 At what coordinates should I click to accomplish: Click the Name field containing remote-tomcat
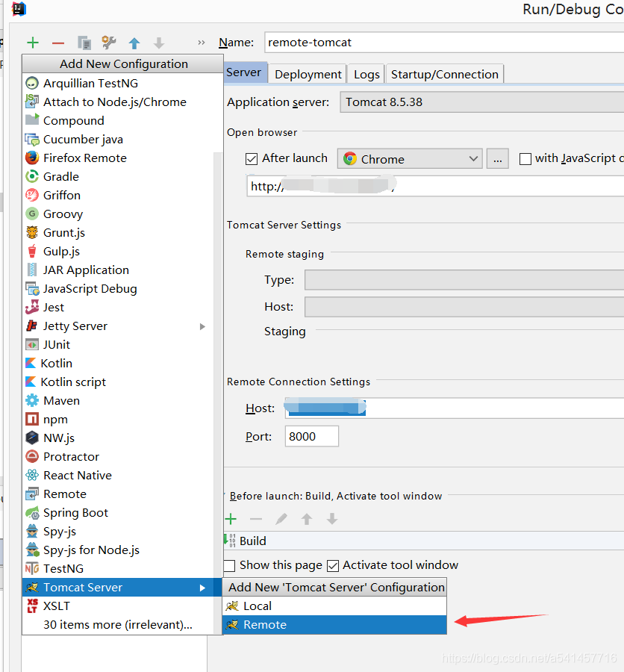pos(444,43)
